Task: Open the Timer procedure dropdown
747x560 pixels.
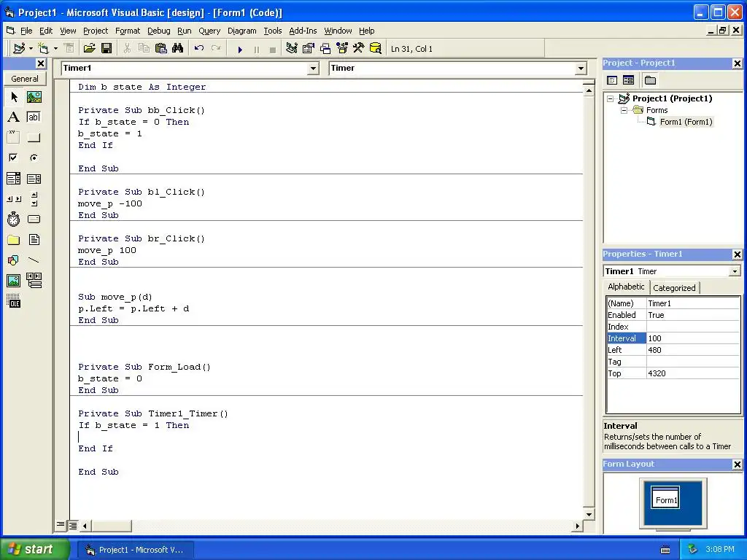Action: [581, 69]
